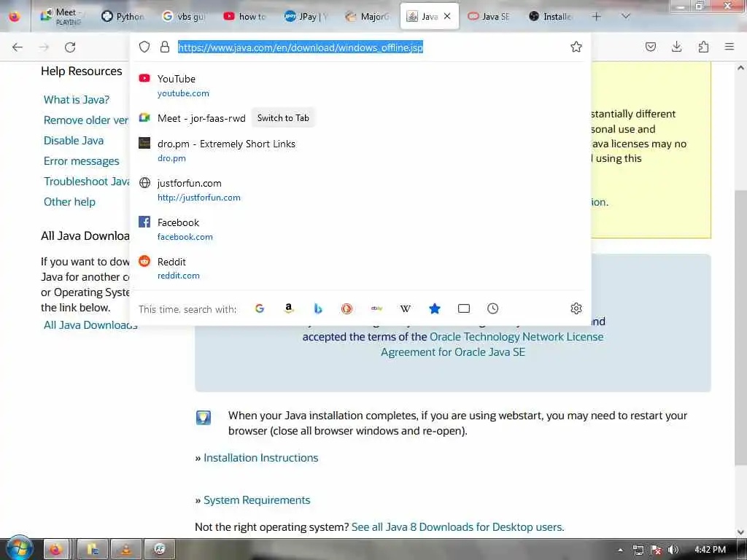This screenshot has height=560, width=747.
Task: Open the Windows Start menu
Action: coord(19,548)
